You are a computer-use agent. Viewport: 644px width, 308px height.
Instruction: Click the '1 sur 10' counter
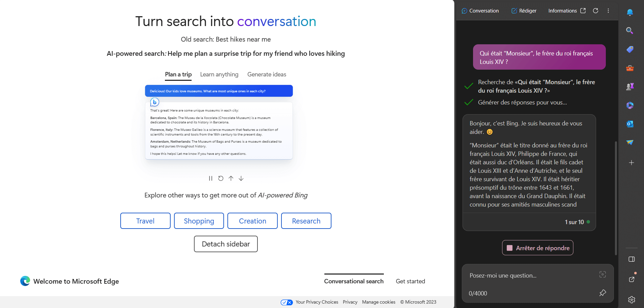point(574,222)
